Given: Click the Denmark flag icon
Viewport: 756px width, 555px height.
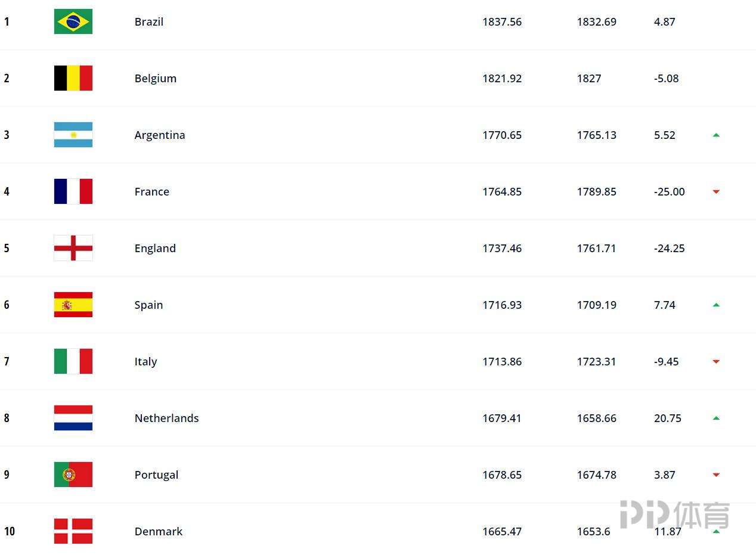Looking at the screenshot, I should [x=73, y=531].
